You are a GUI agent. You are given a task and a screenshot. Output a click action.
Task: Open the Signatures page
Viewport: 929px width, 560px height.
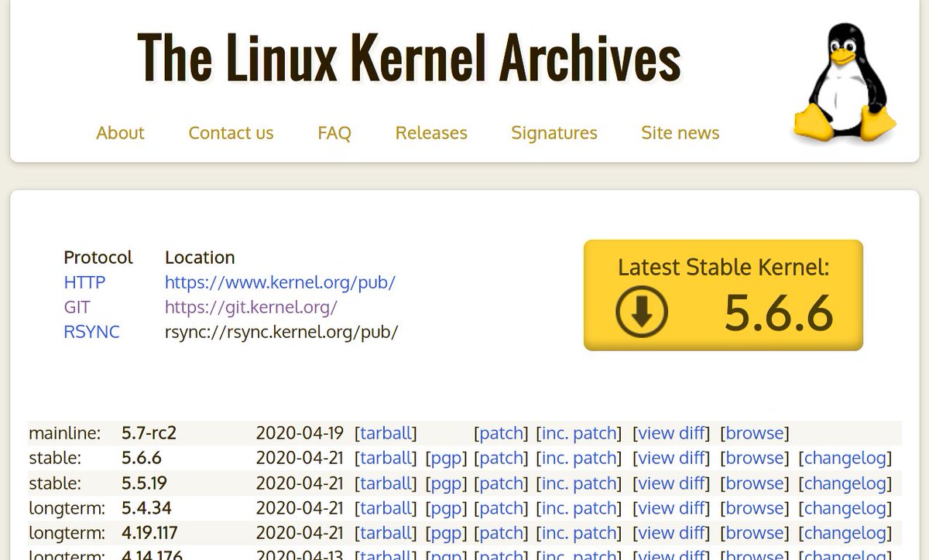(554, 133)
